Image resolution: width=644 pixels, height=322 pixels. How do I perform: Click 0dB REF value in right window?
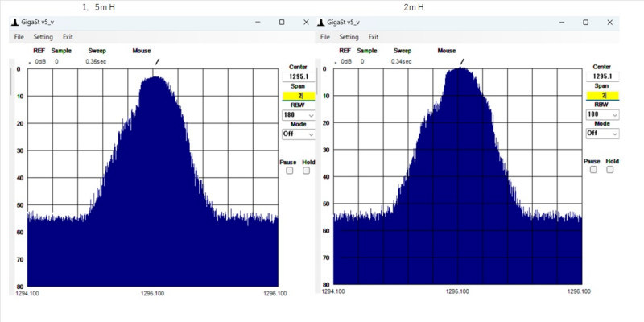[346, 62]
